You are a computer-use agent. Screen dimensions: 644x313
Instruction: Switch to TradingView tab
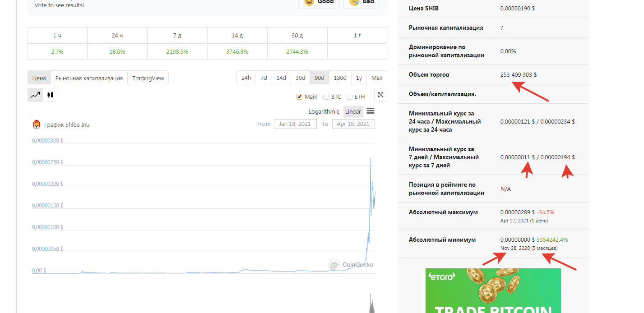pos(148,78)
